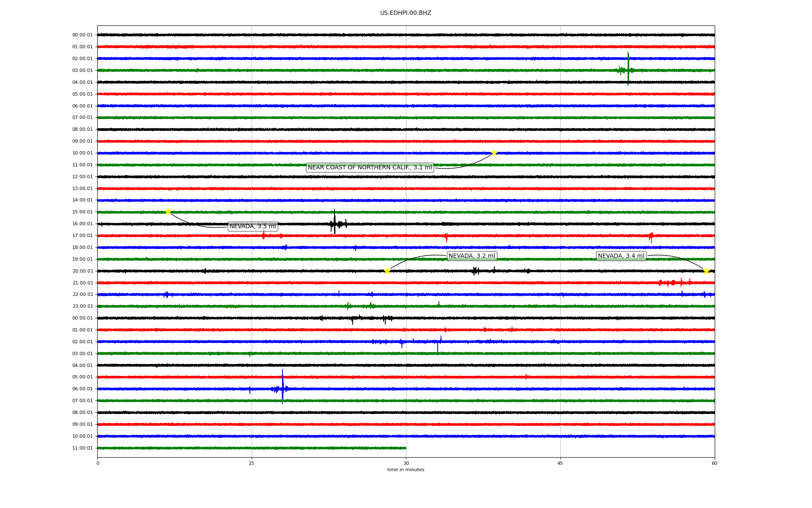
Task: Click the 60 tick label on the x-axis
Action: [x=714, y=463]
